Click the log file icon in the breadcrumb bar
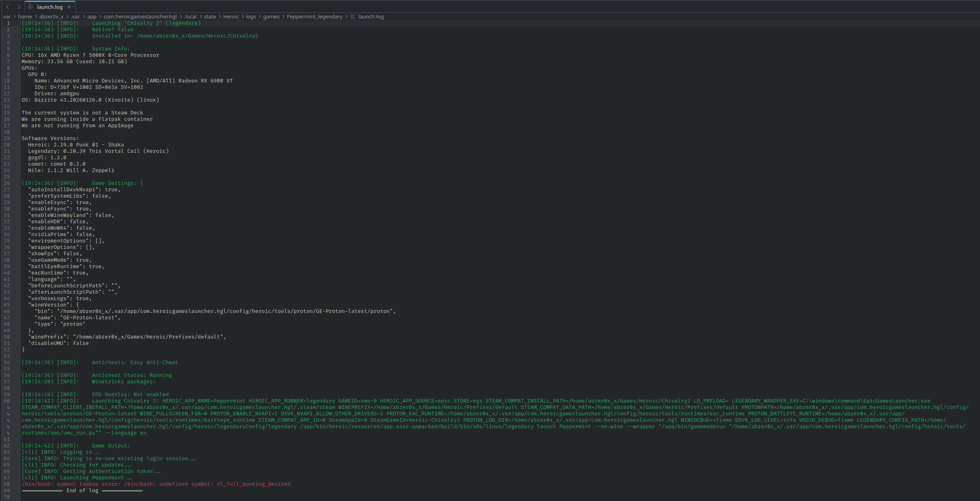 (x=352, y=16)
